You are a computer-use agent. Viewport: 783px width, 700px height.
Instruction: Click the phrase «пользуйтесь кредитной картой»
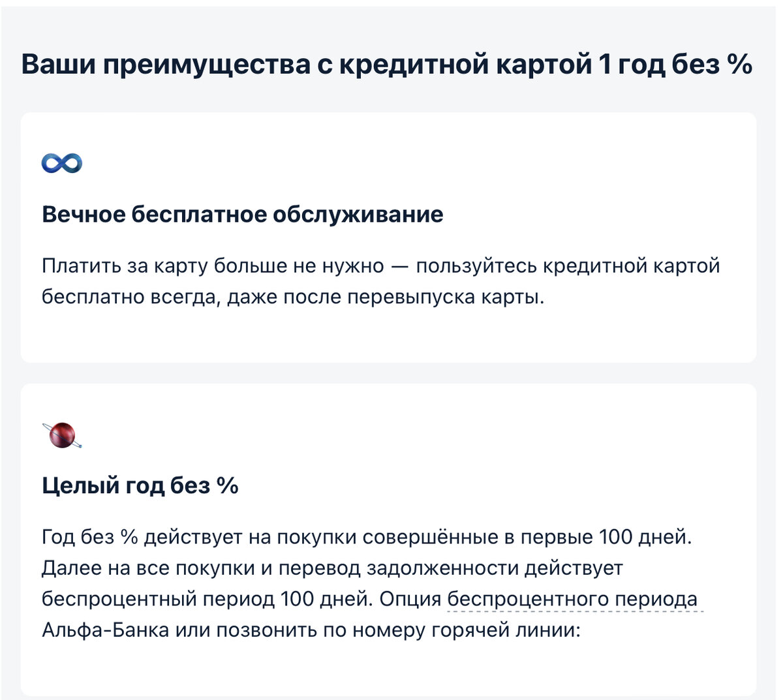(568, 266)
